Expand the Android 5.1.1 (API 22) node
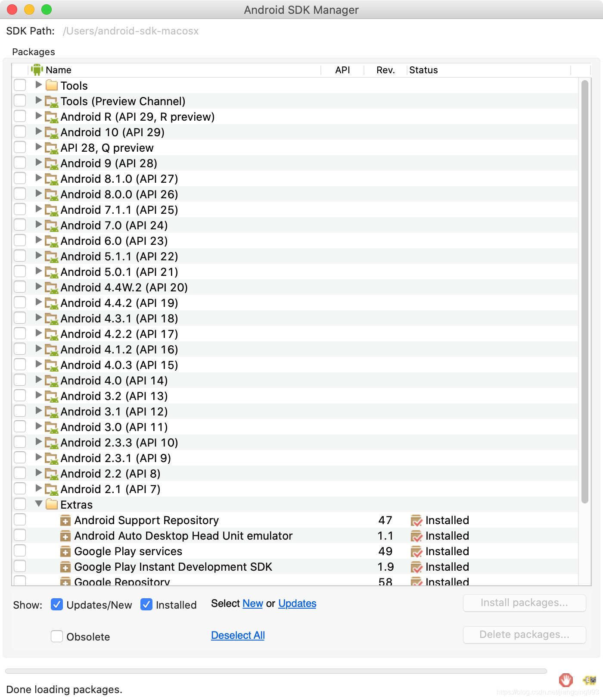Viewport: 603px width, 700px height. point(38,255)
